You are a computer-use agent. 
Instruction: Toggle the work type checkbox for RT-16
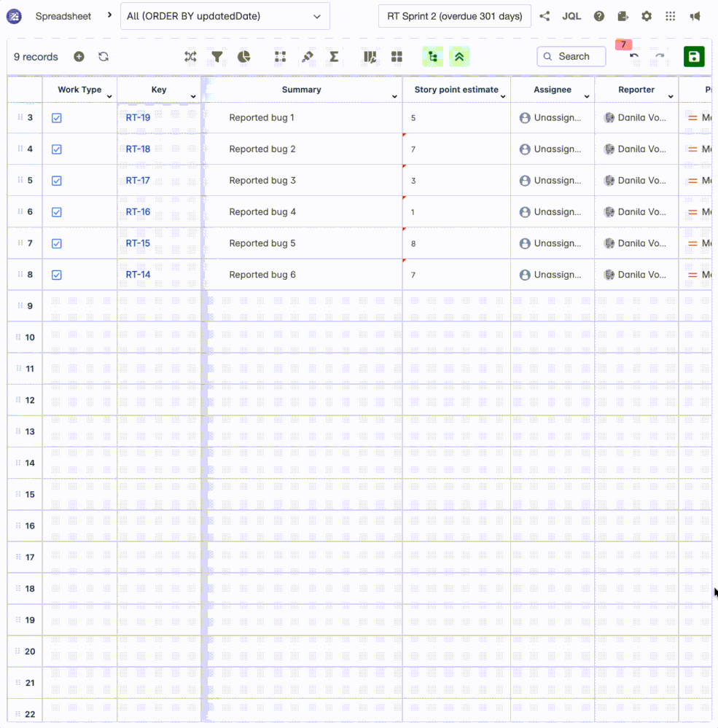[x=57, y=212]
